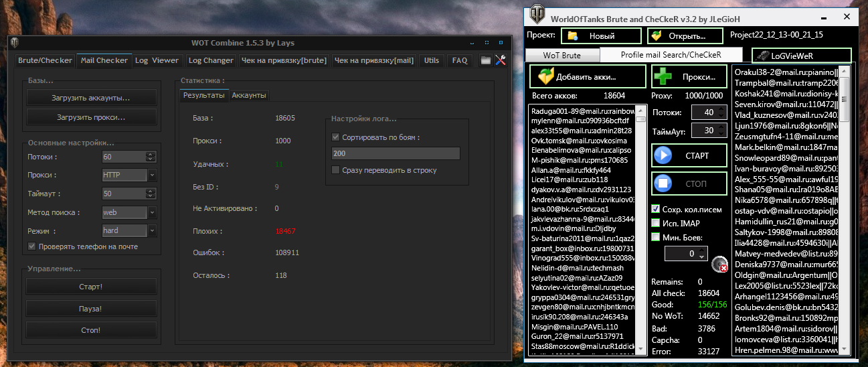868x367 pixels.
Task: Click the Плохих value 18467
Action: click(x=285, y=231)
